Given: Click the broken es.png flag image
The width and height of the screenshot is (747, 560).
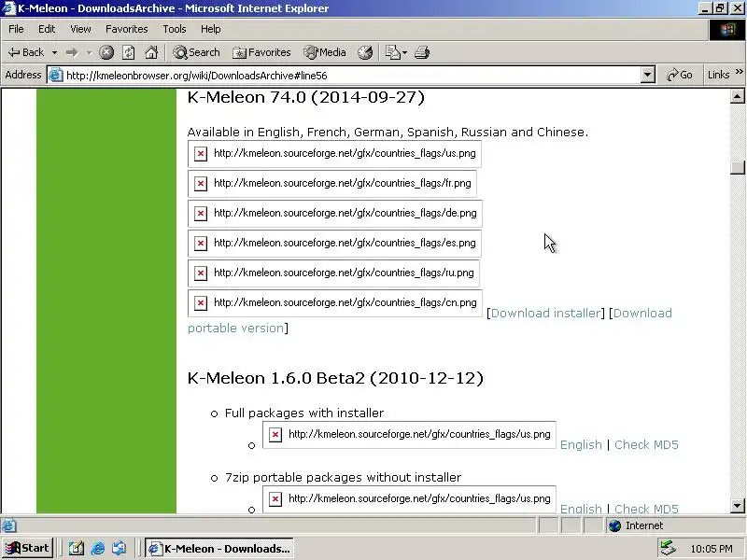Looking at the screenshot, I should 334,243.
